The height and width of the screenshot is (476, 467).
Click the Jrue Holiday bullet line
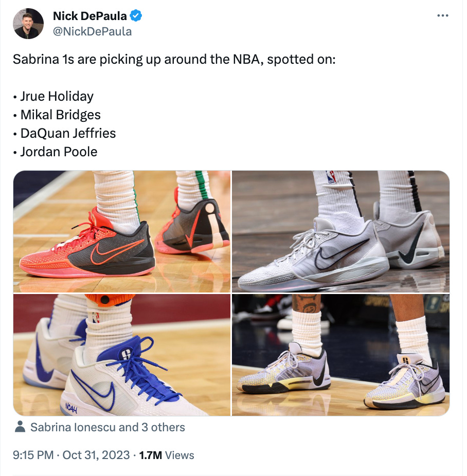53,96
